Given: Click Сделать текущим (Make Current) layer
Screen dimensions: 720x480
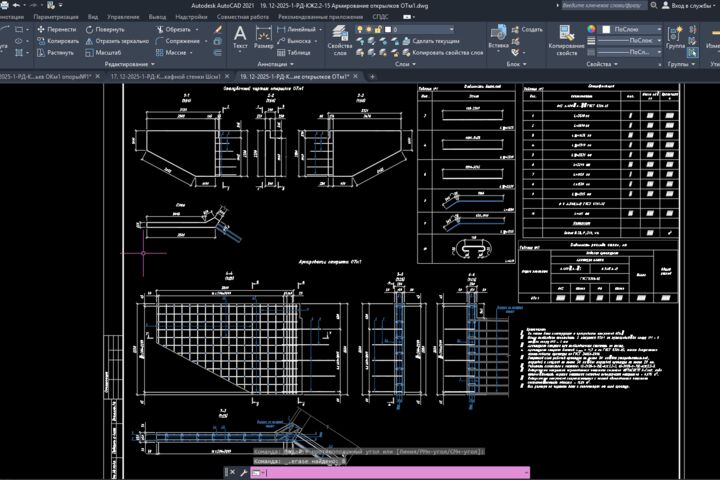Looking at the screenshot, I should click(x=430, y=41).
